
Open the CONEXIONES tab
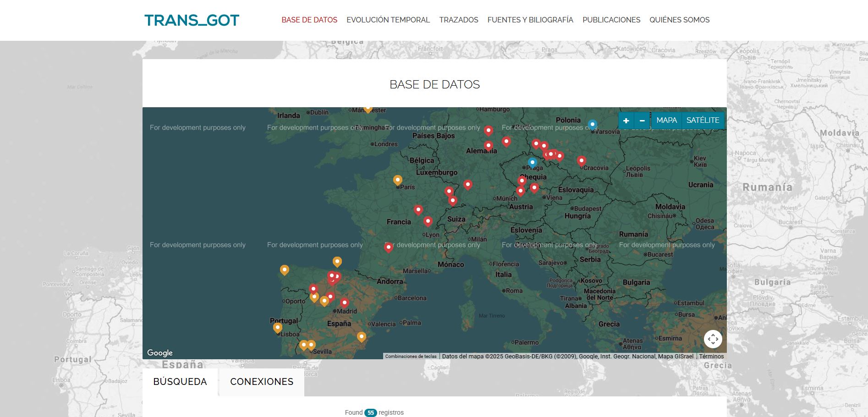coord(262,382)
